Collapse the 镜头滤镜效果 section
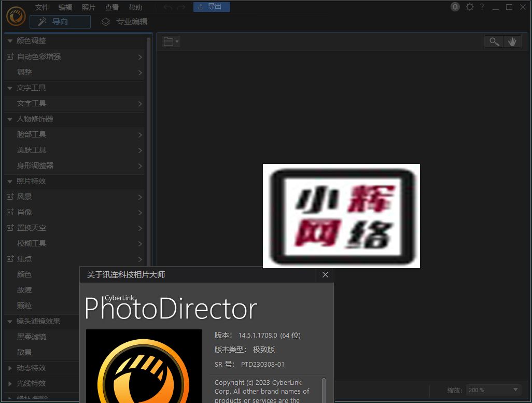The image size is (532, 403). (10, 322)
